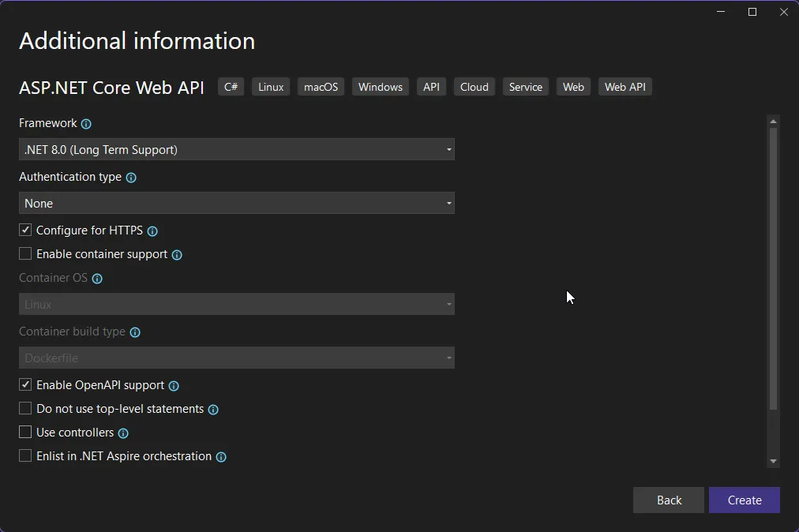The image size is (799, 532).
Task: Click the Enable OpenAPI support info icon
Action: [174, 386]
